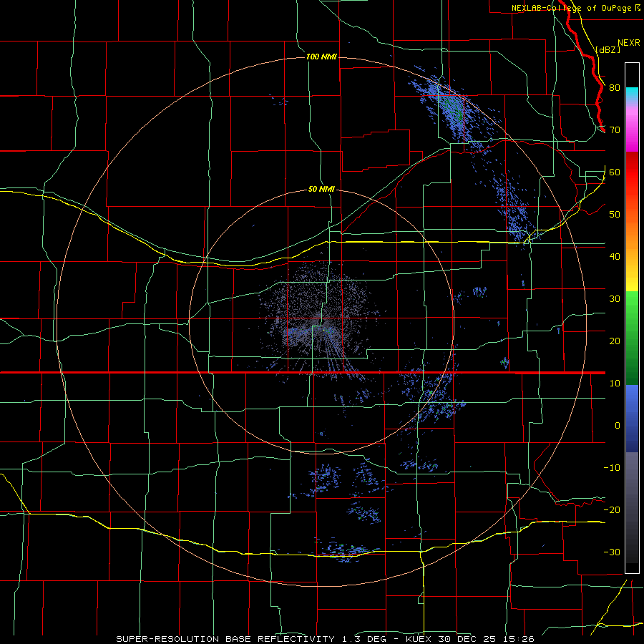Click the -20 value on the dBZ scale
Viewport: 644px width, 644px height.
(612, 509)
